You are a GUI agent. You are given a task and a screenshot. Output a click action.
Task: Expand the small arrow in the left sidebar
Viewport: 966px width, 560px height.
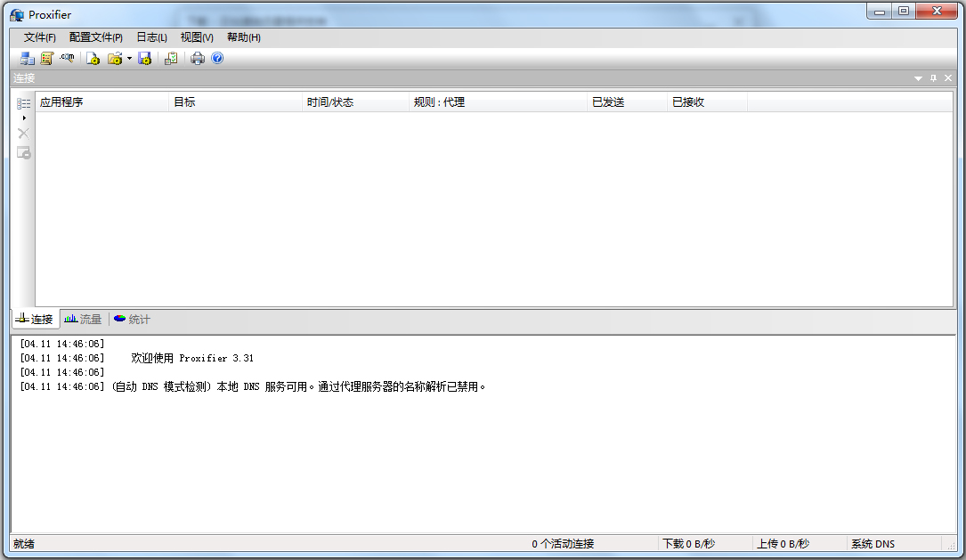point(24,117)
